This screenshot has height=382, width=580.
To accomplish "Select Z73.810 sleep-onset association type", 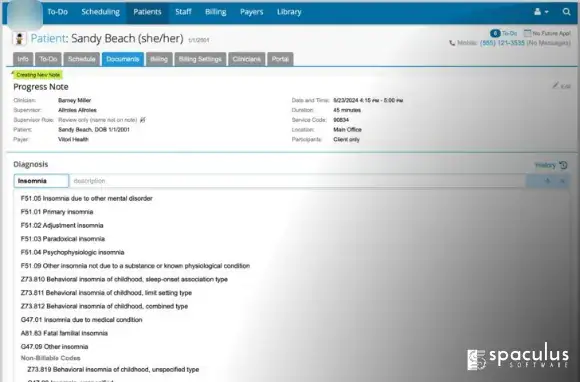I will pos(124,280).
